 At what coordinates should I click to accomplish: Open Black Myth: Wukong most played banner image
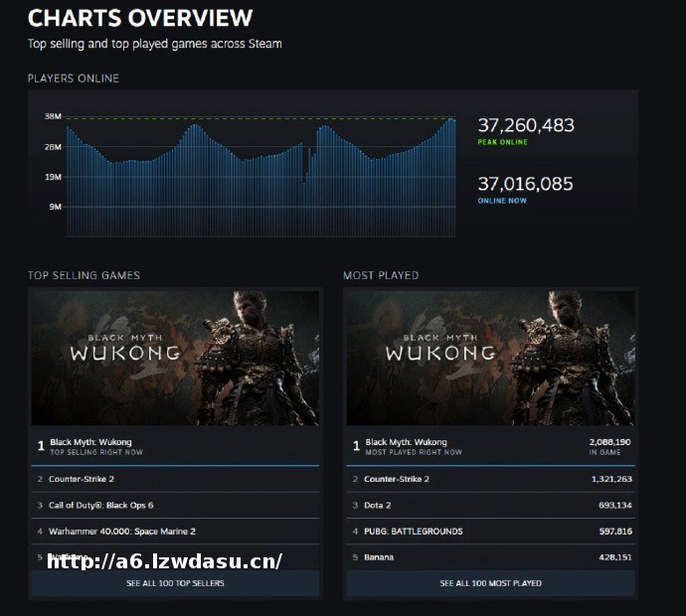(490, 358)
